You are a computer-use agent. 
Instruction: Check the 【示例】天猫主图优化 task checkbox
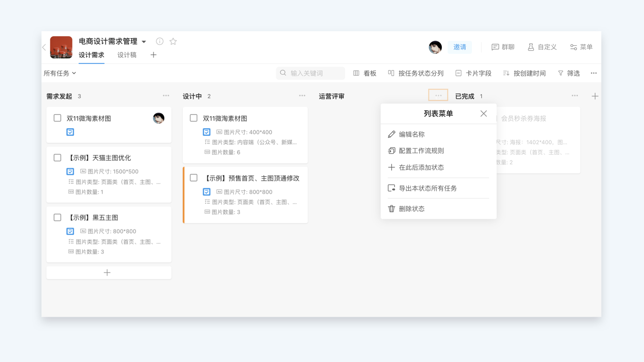tap(57, 158)
